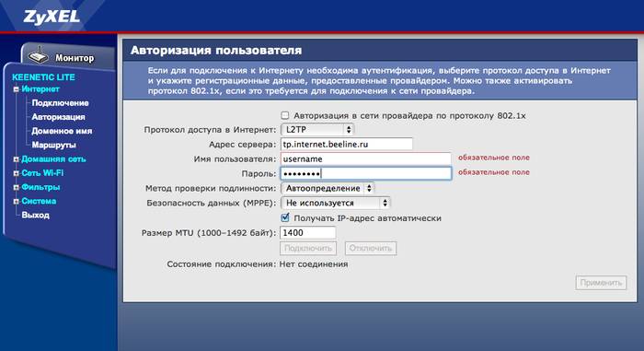This screenshot has width=644, height=351.
Task: Select Сеть Wi-Fi section
Action: point(42,173)
